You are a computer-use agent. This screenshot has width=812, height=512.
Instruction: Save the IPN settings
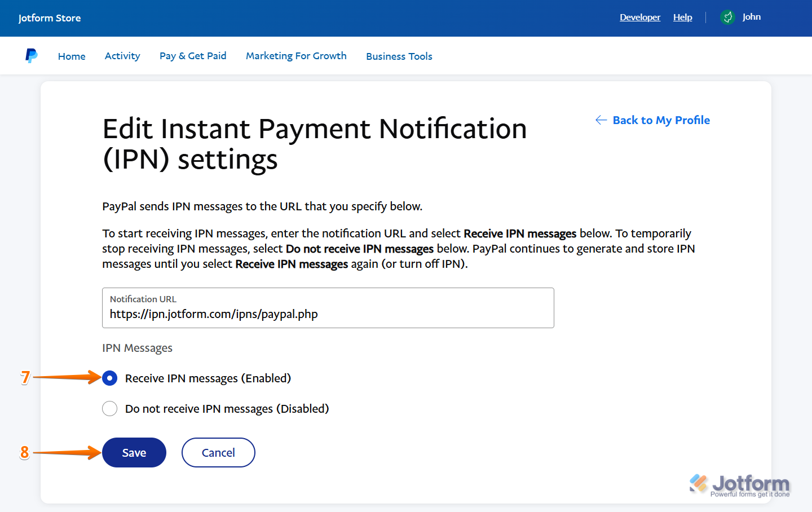coord(134,452)
